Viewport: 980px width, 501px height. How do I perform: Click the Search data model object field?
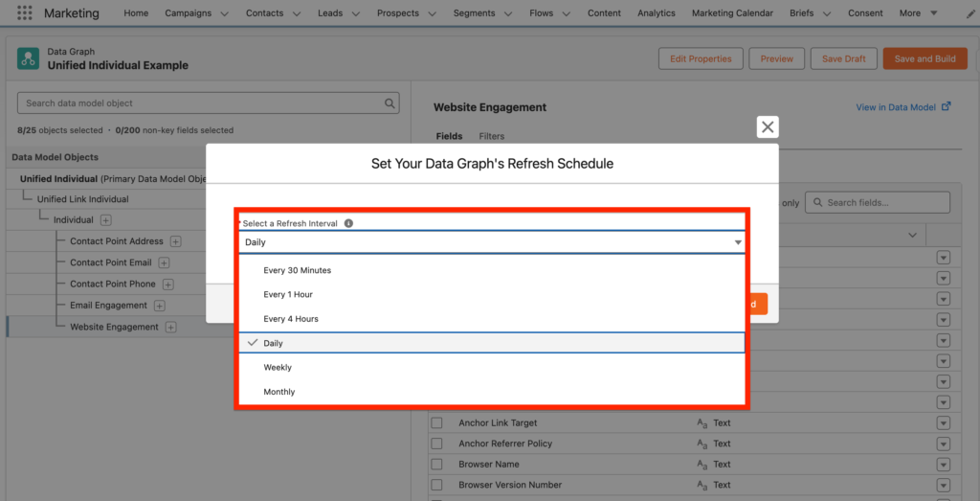click(201, 103)
